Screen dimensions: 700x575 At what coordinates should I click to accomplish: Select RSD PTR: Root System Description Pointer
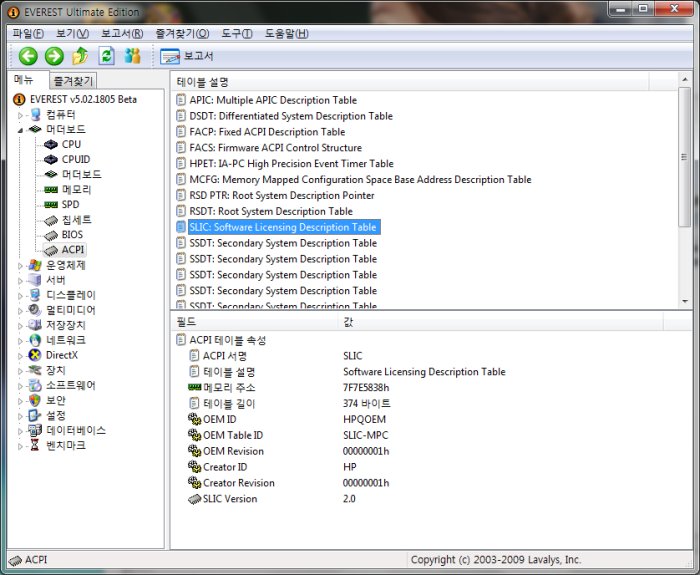[x=275, y=195]
